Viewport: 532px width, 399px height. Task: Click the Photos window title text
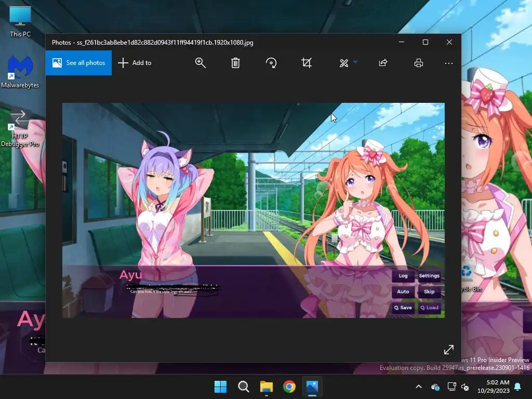pos(152,43)
